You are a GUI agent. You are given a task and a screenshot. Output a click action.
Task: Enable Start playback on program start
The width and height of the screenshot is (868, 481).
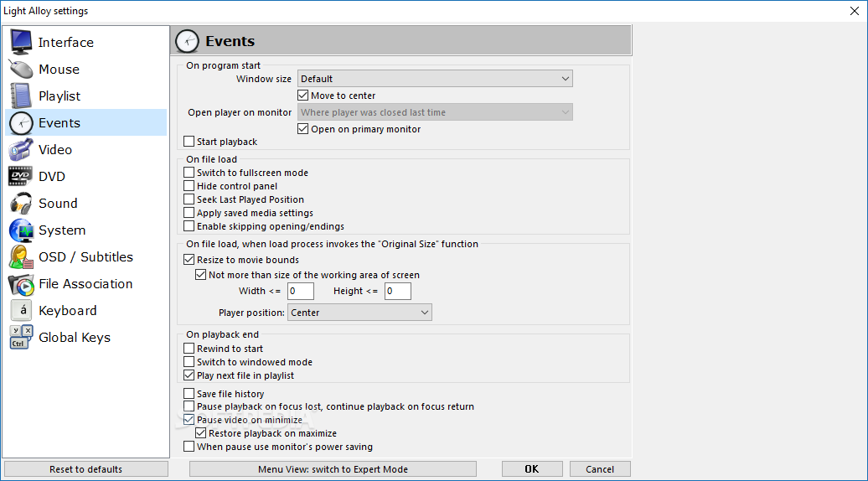tap(189, 142)
